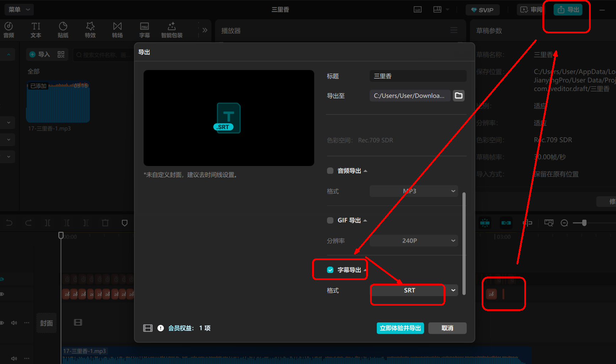Click the delete-right trim icon
The width and height of the screenshot is (616, 364).
(x=86, y=223)
